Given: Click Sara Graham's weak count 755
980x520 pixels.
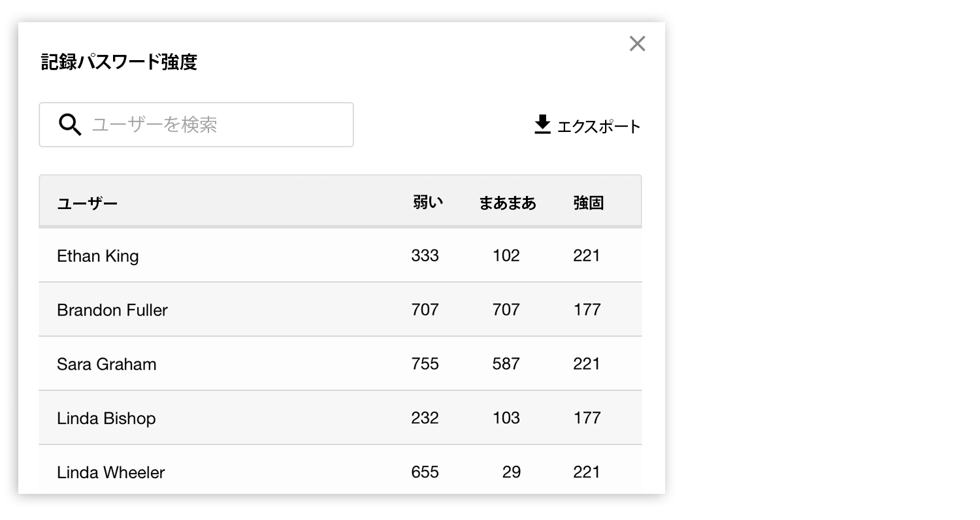Looking at the screenshot, I should [x=425, y=364].
